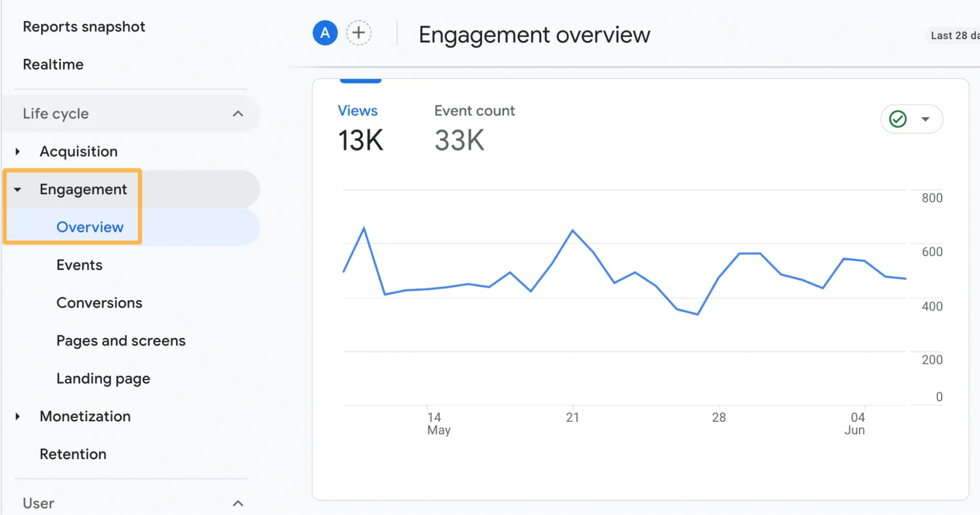
Task: Select the Events report
Action: point(79,265)
